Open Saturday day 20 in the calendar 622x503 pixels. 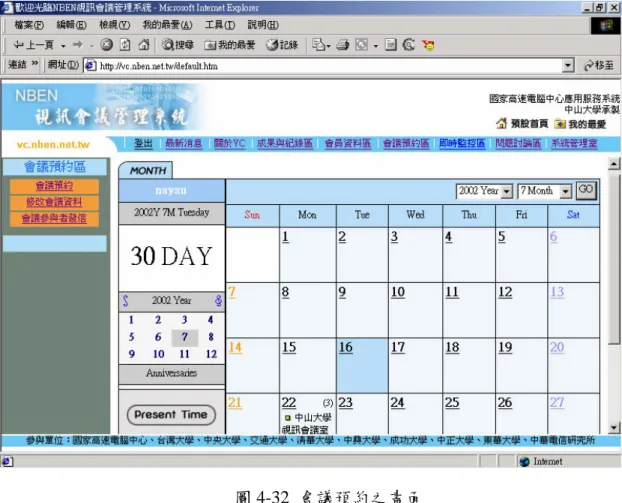(557, 347)
